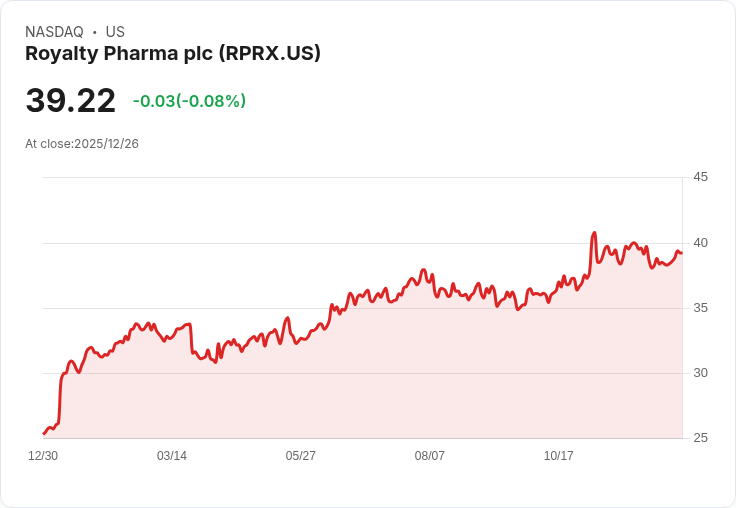Image resolution: width=736 pixels, height=508 pixels.
Task: Click the 45 y-axis label
Action: (x=700, y=177)
